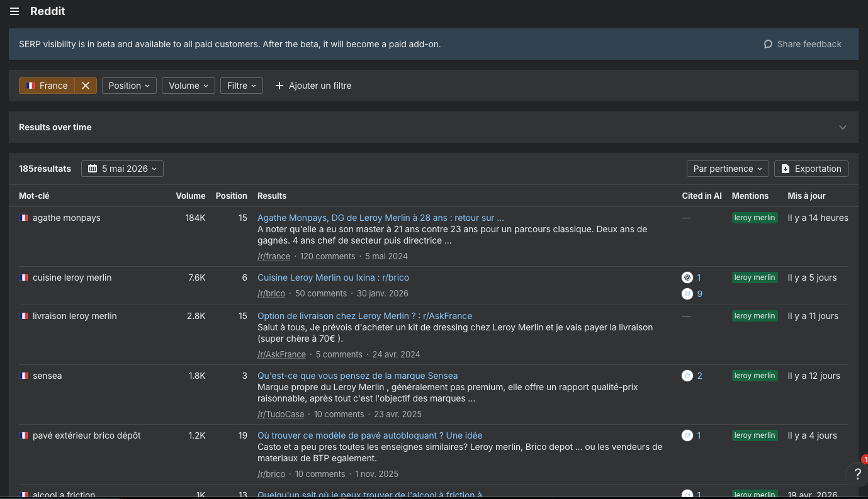
Task: Click the flag icon beside cuisine leroy merlin
Action: (x=24, y=278)
